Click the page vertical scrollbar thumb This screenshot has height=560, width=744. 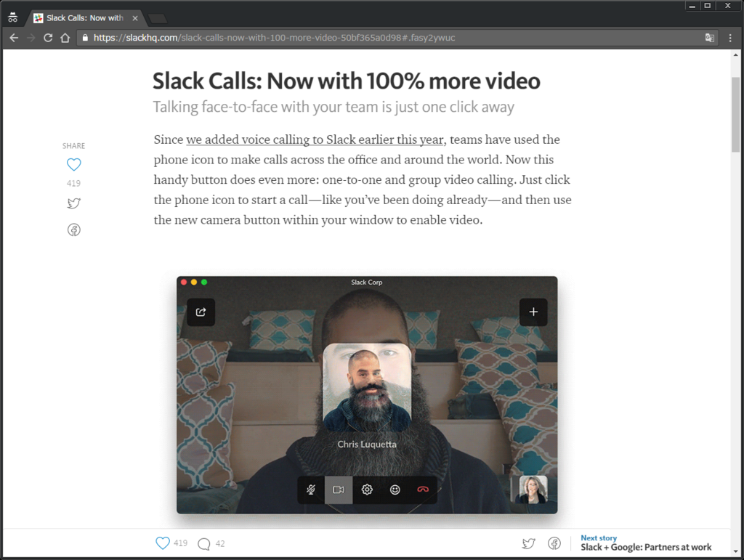pyautogui.click(x=735, y=114)
